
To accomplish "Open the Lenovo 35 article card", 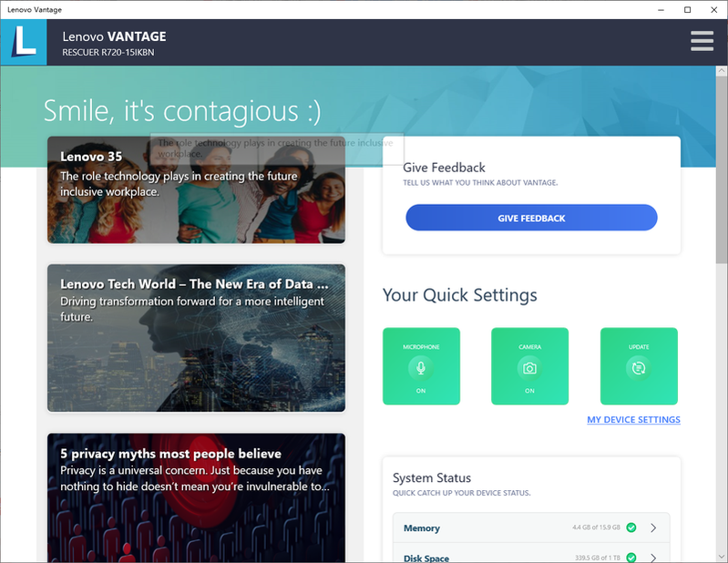I will 197,189.
